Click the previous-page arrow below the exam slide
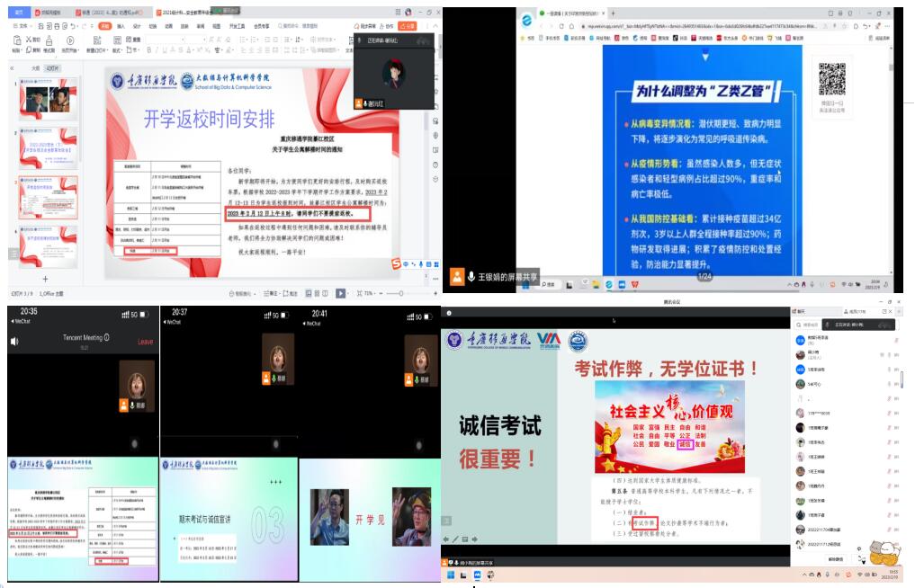The width and height of the screenshot is (915, 588). click(446, 539)
